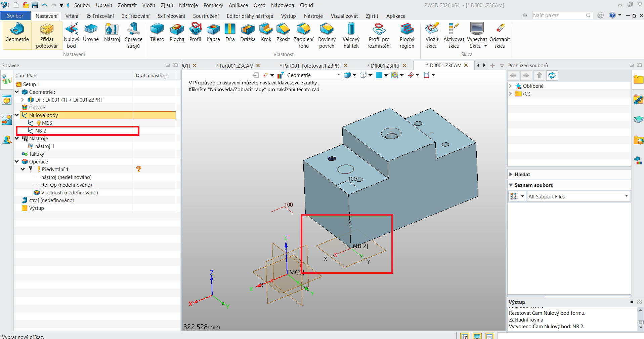Click the Výstup tree item
644x339 pixels.
click(x=36, y=208)
